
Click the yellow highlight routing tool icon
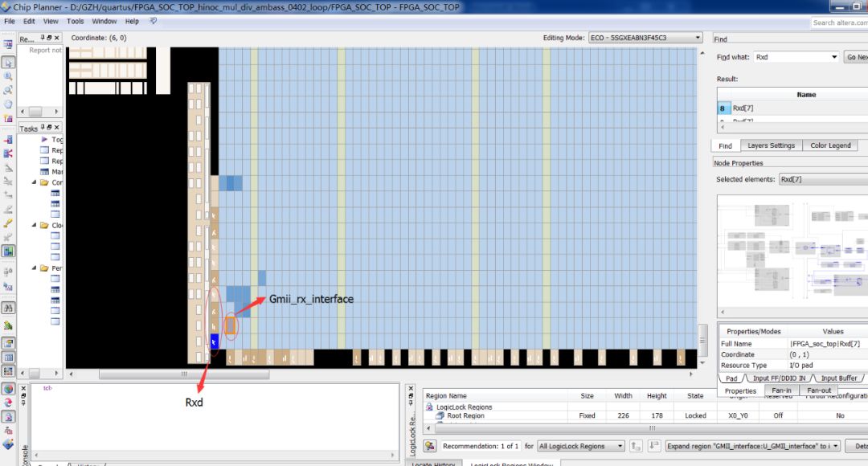click(8, 223)
